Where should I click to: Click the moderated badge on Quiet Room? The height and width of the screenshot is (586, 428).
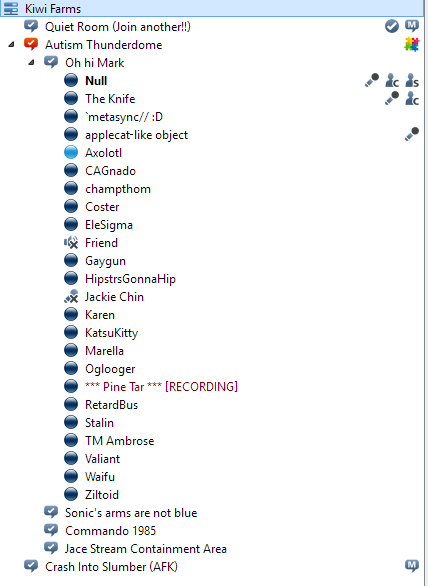(412, 26)
